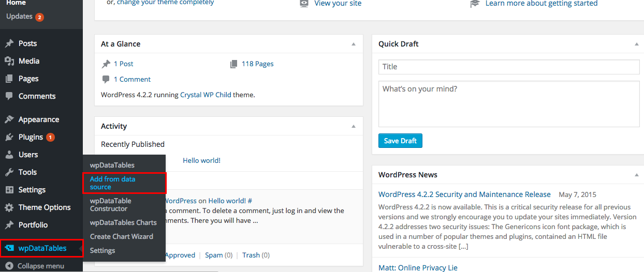The image size is (644, 272).
Task: Open Theme Options menu
Action: click(x=45, y=207)
